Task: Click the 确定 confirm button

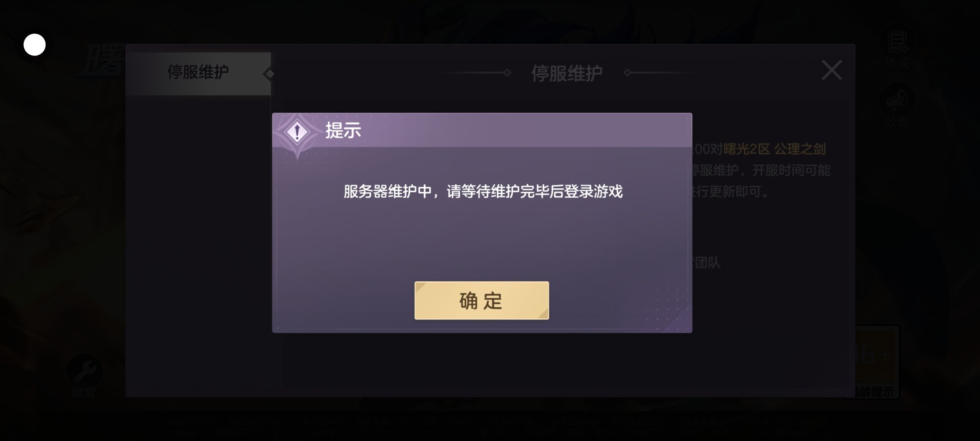Action: click(x=481, y=301)
